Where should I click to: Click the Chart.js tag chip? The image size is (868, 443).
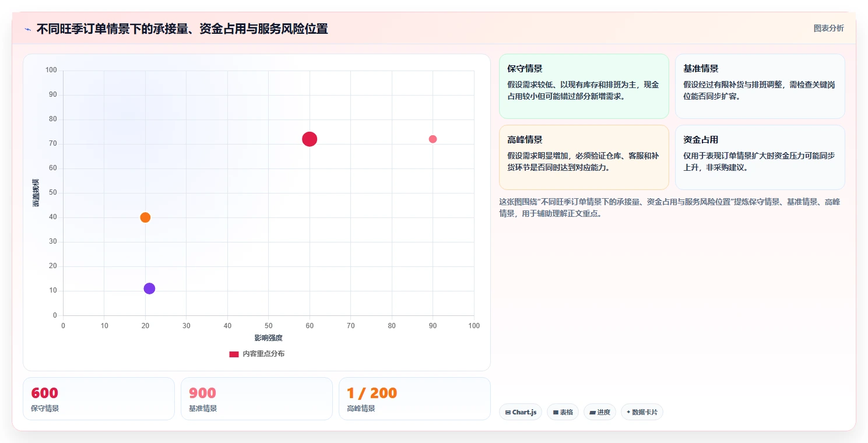(521, 412)
